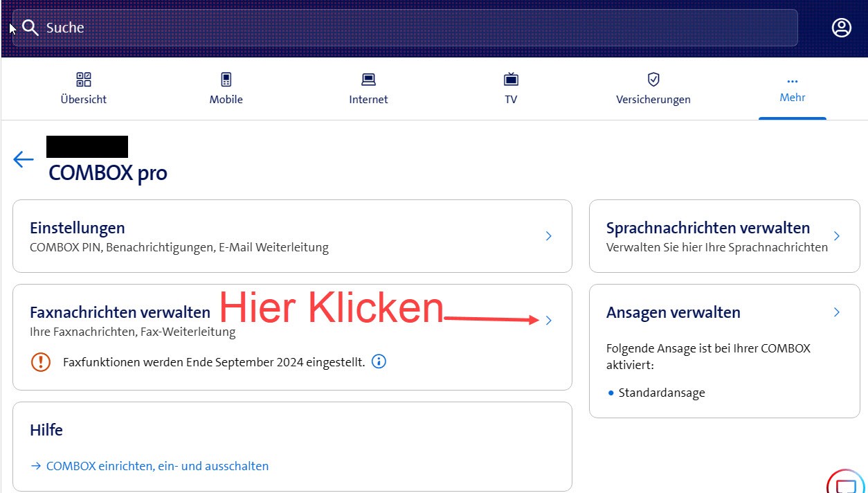Open Faxnachrichten verwalten via chevron arrow

548,320
